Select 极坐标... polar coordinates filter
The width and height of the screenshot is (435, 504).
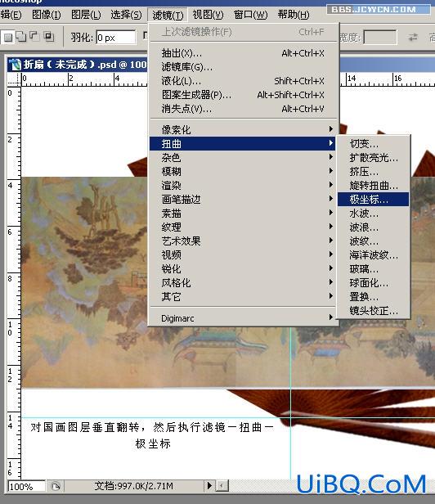click(x=374, y=200)
